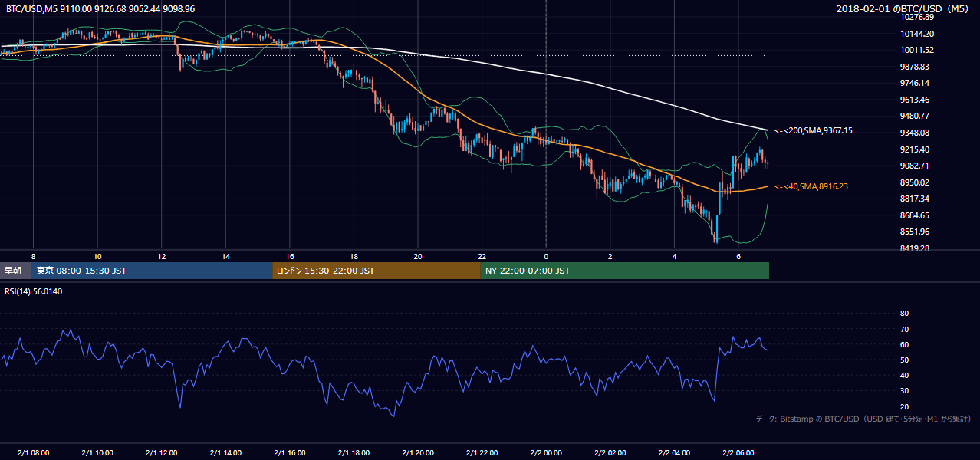Click price axis value 9215.40
The width and height of the screenshot is (980, 460).
[x=915, y=149]
